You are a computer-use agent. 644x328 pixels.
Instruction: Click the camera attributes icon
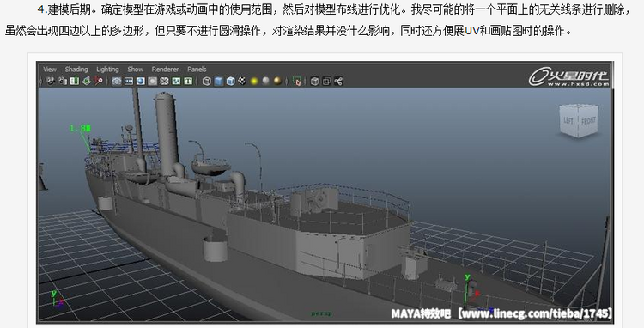coord(63,82)
